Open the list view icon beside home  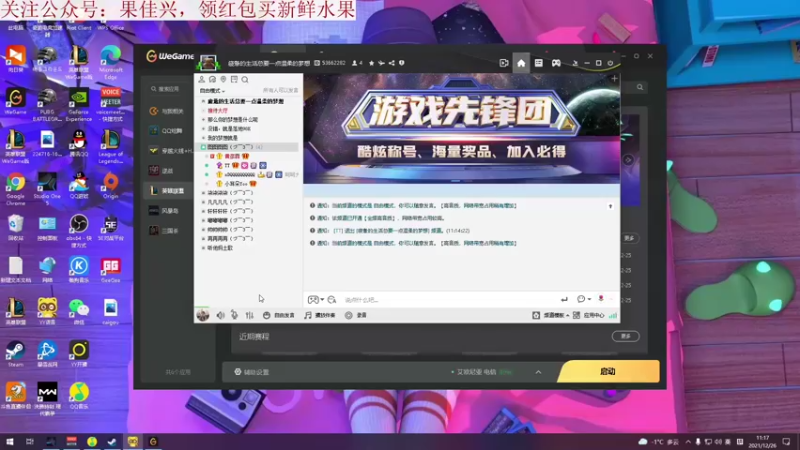pos(538,63)
